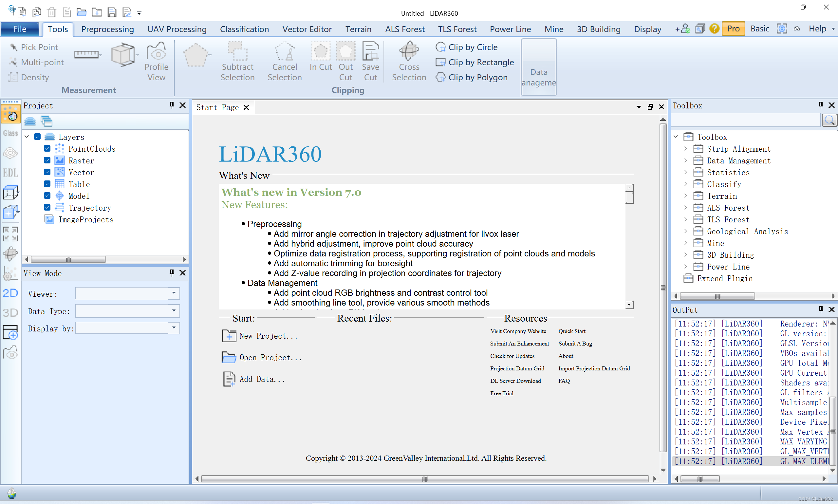Click the Pro mode button
Screen dimensions: 838x504
733,28
